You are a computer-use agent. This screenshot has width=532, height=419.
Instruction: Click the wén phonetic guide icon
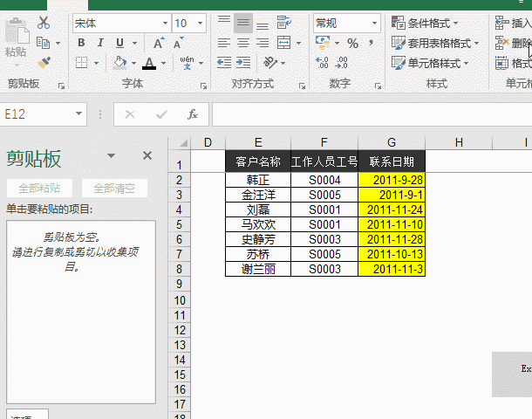(x=187, y=63)
